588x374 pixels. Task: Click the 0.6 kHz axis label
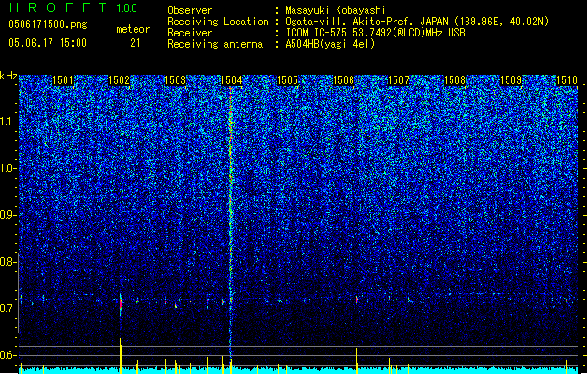(x=7, y=355)
